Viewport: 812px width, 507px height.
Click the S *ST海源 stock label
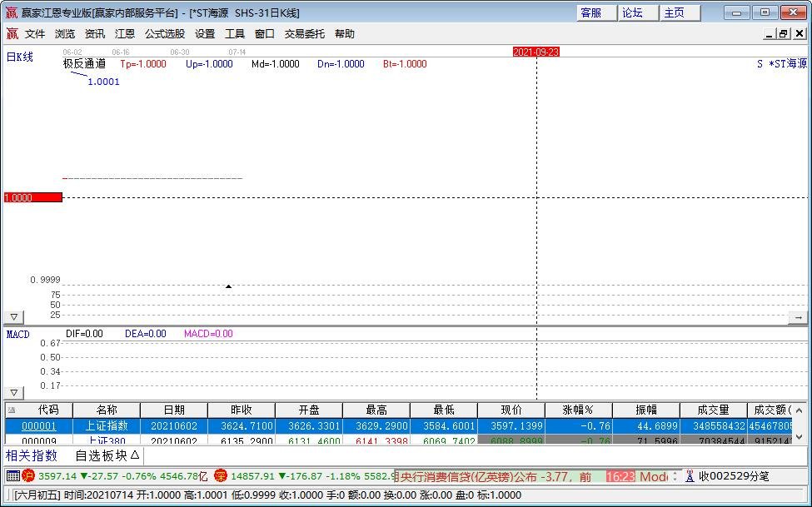pos(782,64)
